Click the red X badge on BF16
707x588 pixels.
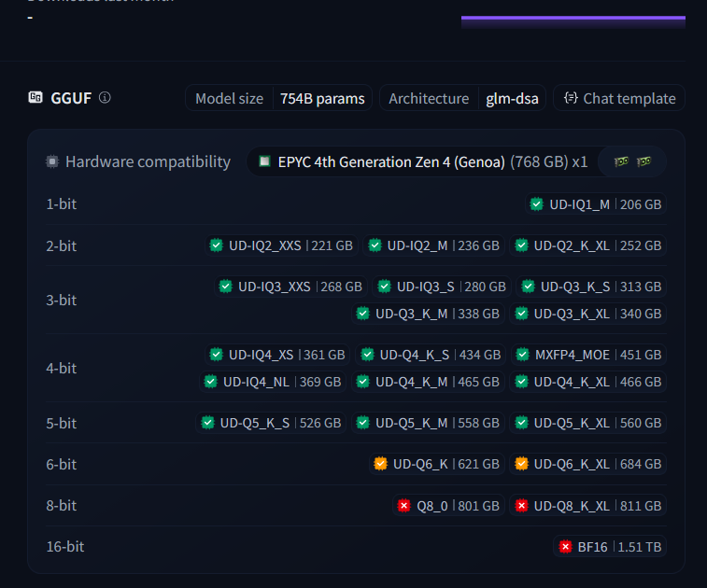point(565,547)
